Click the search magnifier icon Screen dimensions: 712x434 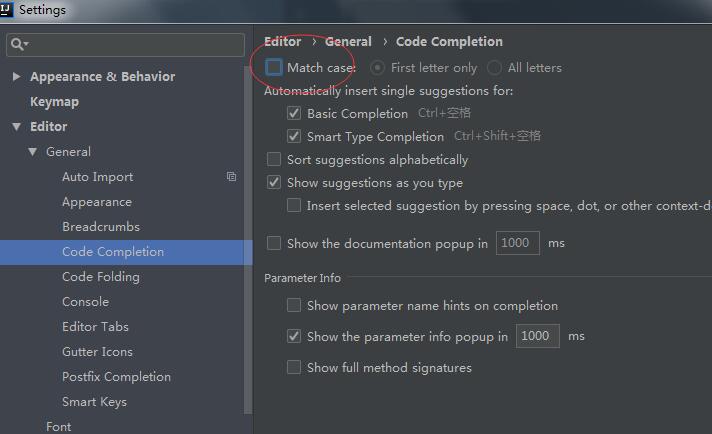18,45
